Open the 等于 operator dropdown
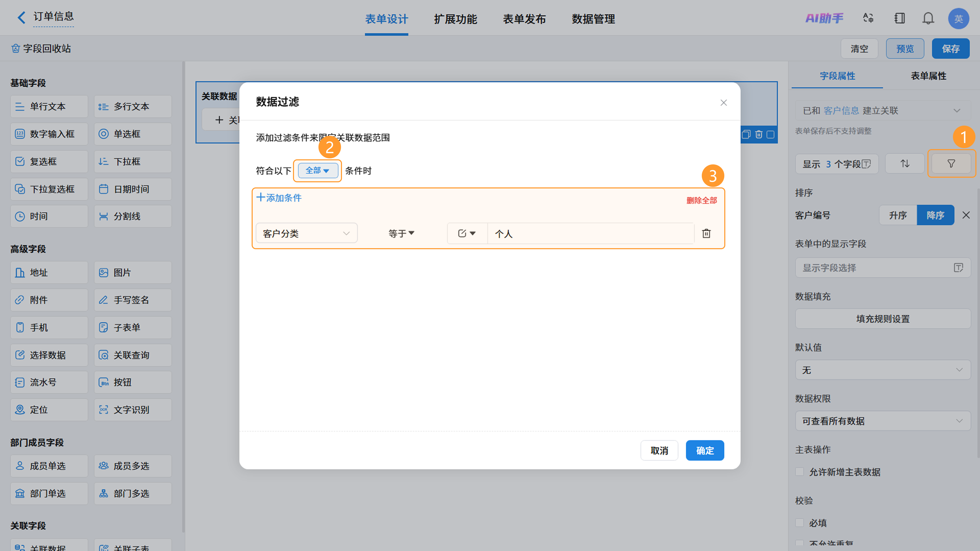The image size is (980, 551). [x=401, y=233]
